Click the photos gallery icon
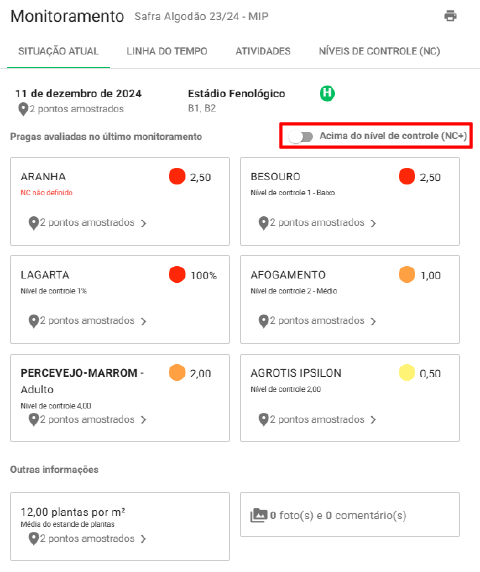 [259, 515]
